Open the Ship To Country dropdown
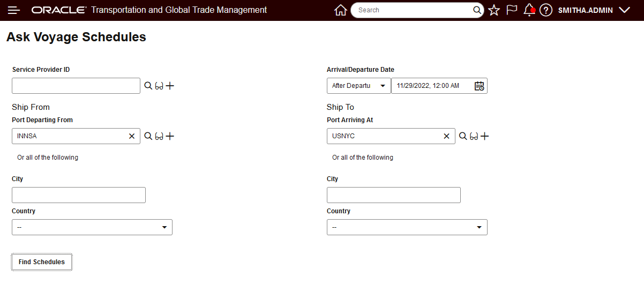Image resolution: width=644 pixels, height=284 pixels. (407, 227)
